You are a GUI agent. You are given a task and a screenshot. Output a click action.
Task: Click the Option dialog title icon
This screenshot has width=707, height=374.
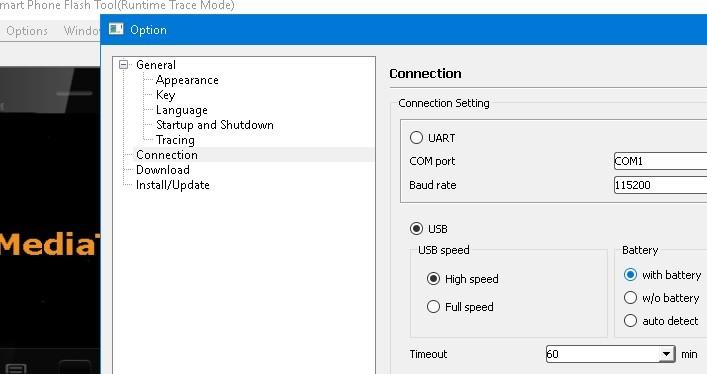pos(116,29)
